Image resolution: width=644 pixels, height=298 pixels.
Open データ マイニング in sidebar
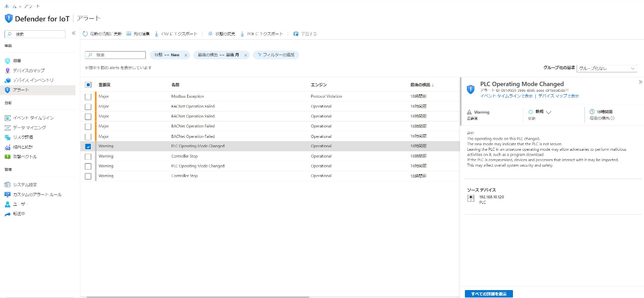tap(29, 127)
